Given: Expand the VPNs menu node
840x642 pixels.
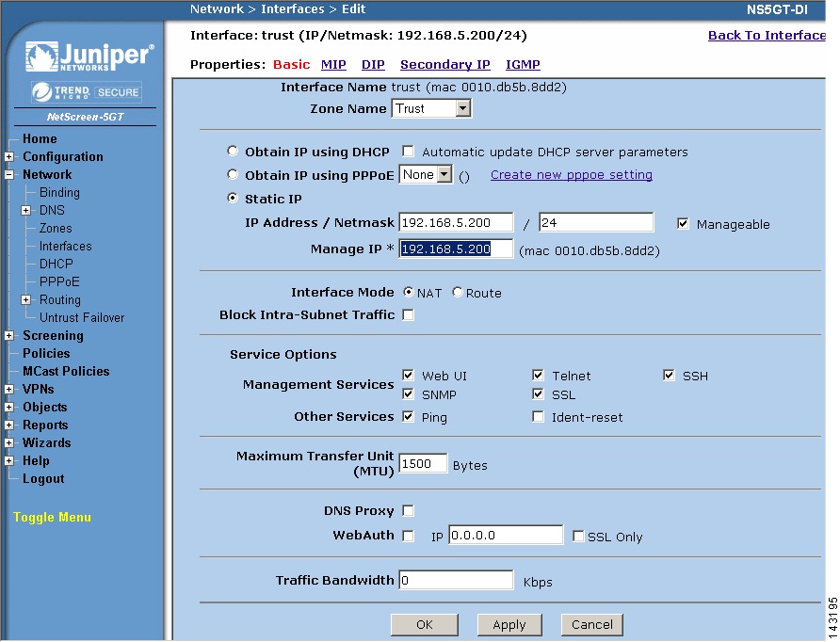Looking at the screenshot, I should [x=9, y=390].
